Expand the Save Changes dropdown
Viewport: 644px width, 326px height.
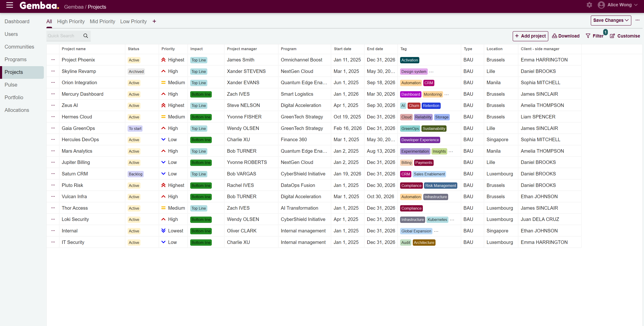627,20
